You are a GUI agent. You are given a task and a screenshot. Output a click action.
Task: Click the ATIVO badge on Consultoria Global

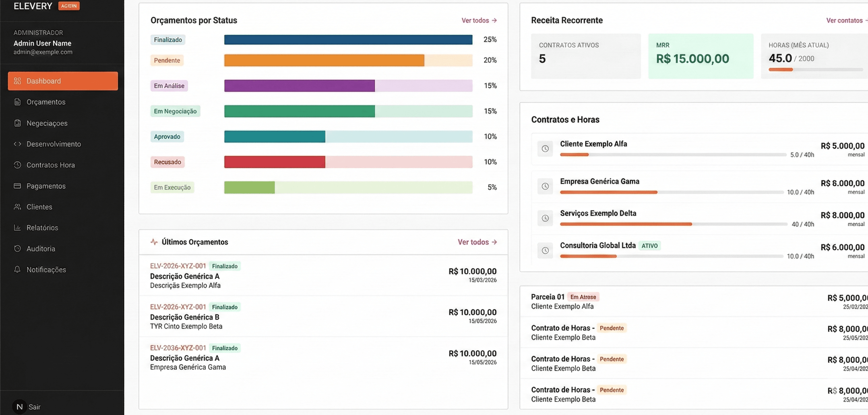[649, 246]
